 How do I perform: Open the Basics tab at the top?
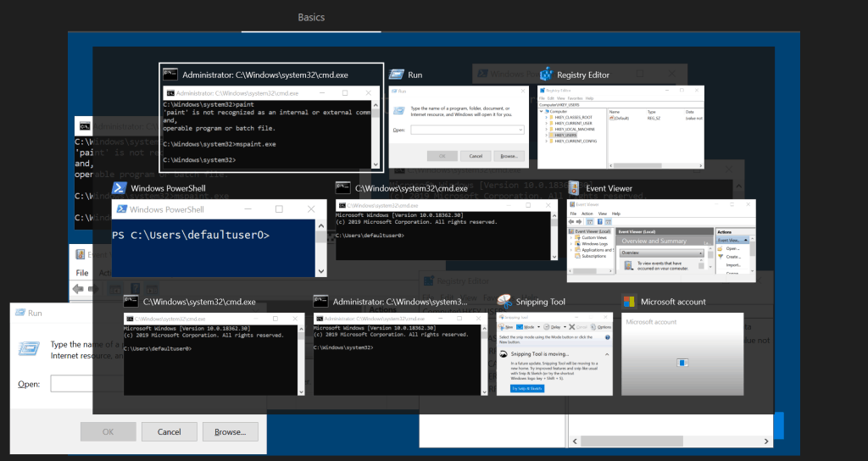click(x=311, y=17)
